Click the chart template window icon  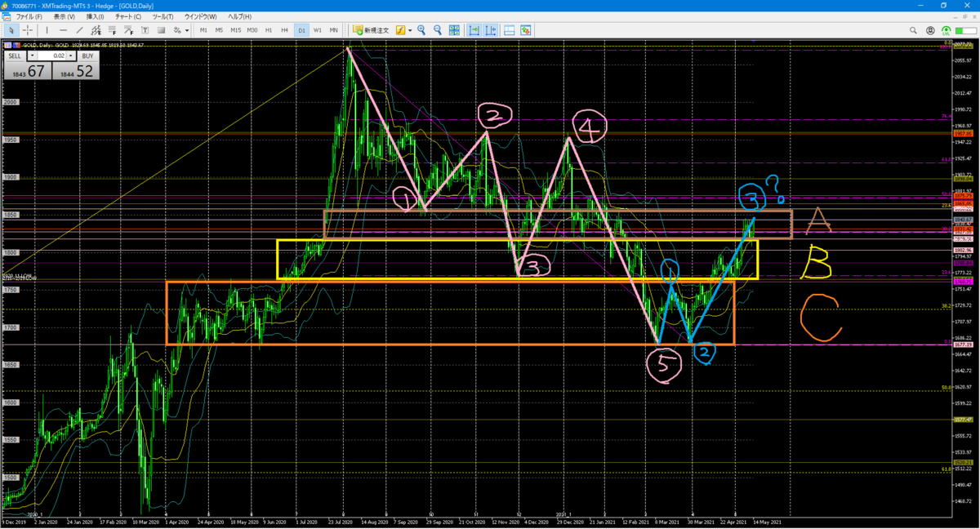coord(509,30)
